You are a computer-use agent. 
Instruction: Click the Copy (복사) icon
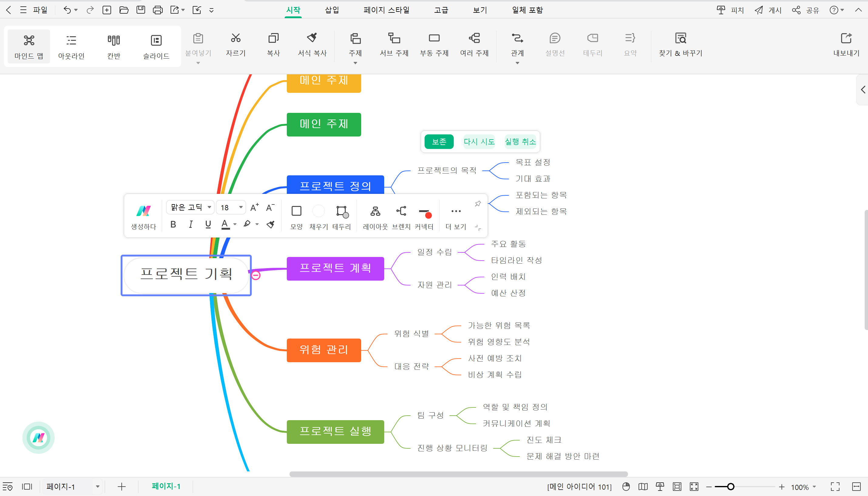point(273,38)
